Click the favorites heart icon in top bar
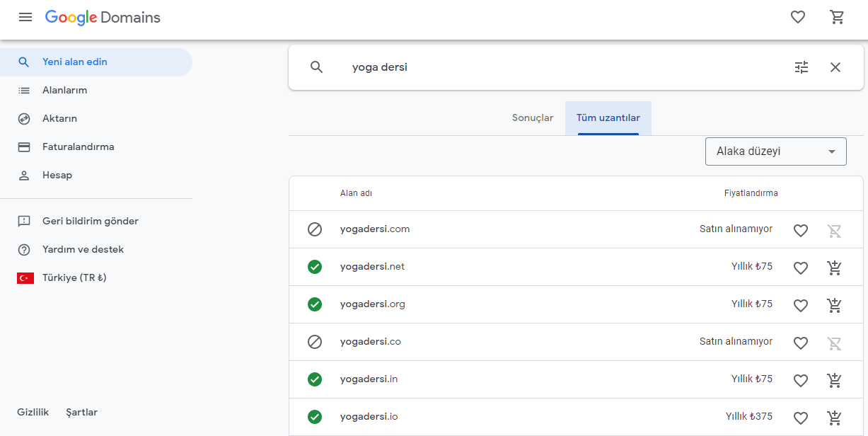The width and height of the screenshot is (868, 436). click(797, 17)
